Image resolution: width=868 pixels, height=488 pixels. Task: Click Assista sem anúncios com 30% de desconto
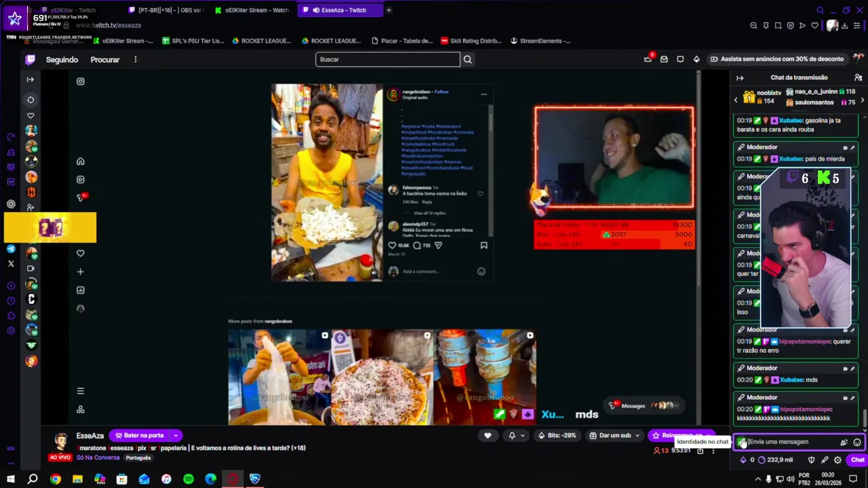(x=776, y=59)
